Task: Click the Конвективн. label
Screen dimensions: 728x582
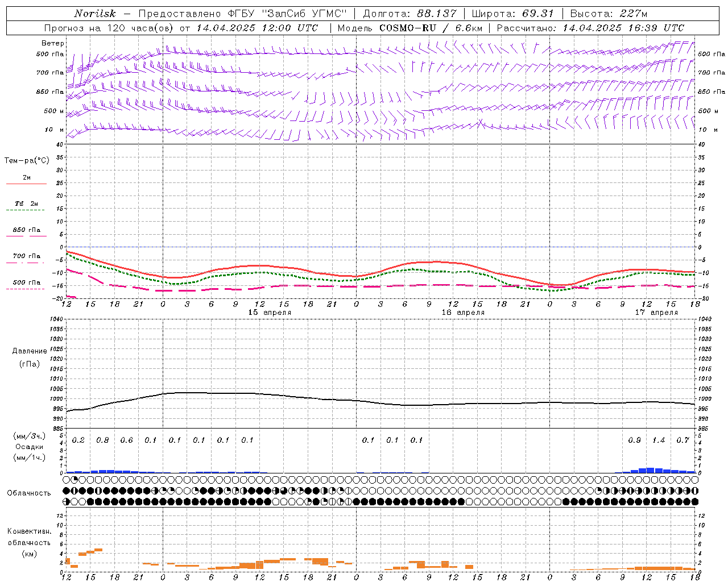Action: 29,531
